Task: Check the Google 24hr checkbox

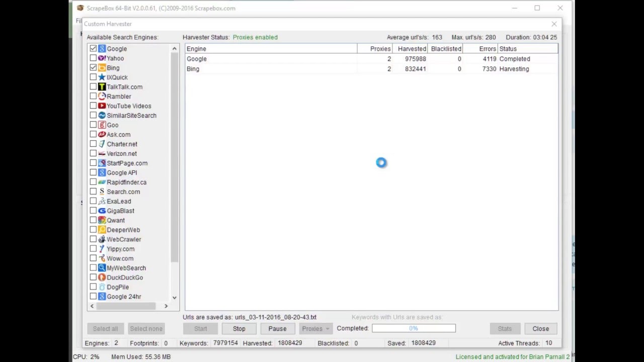Action: (93, 297)
